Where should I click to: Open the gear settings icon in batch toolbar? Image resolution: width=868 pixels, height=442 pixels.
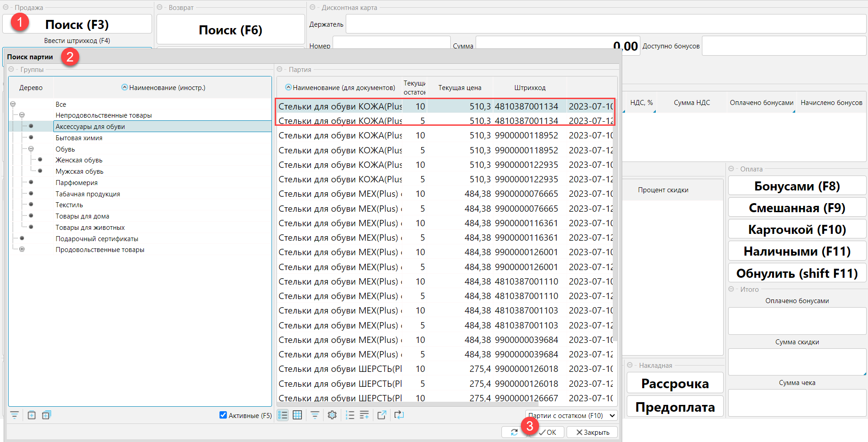pyautogui.click(x=332, y=415)
